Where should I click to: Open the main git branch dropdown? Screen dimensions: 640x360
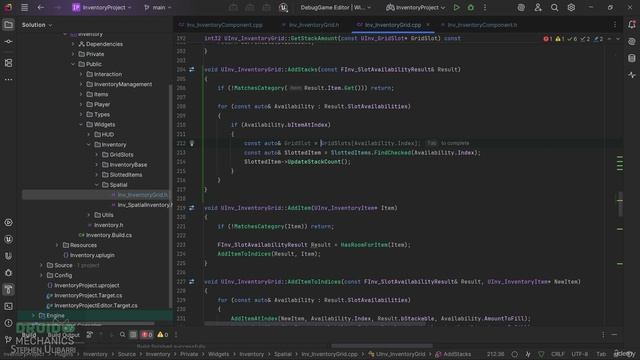coord(158,7)
